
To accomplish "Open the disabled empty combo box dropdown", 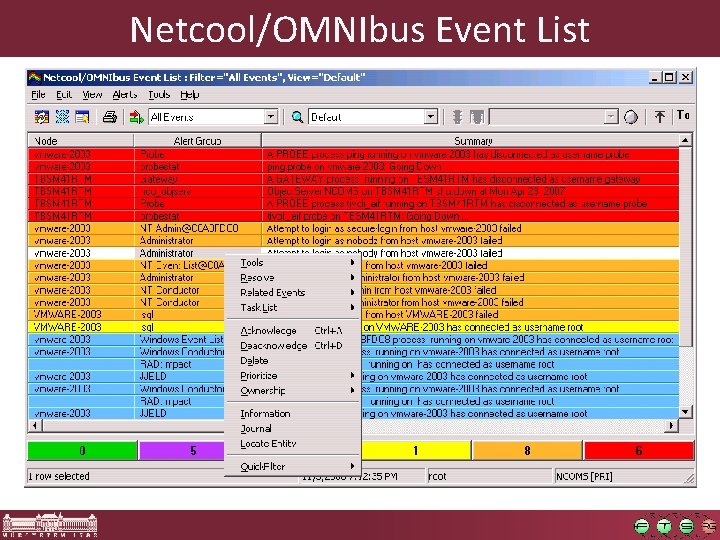I will point(610,117).
